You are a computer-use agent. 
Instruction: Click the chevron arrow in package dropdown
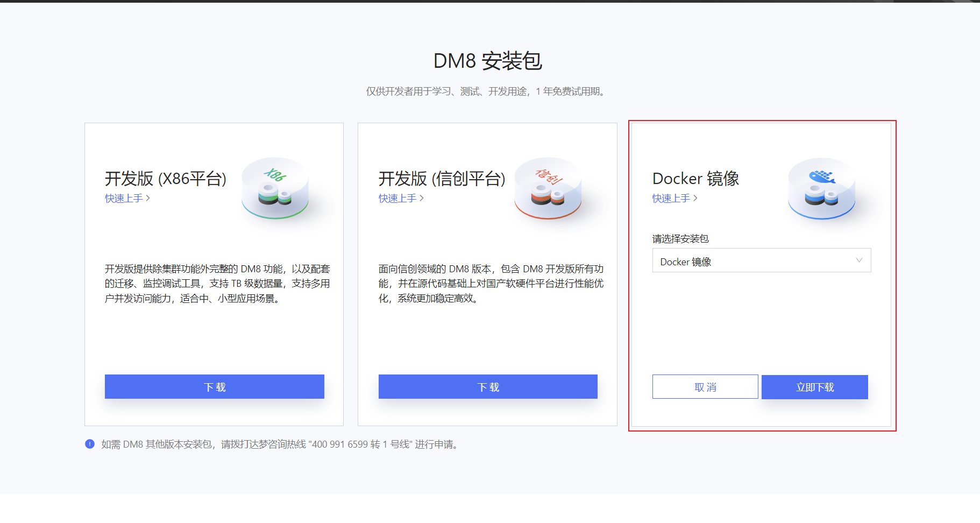pyautogui.click(x=859, y=260)
